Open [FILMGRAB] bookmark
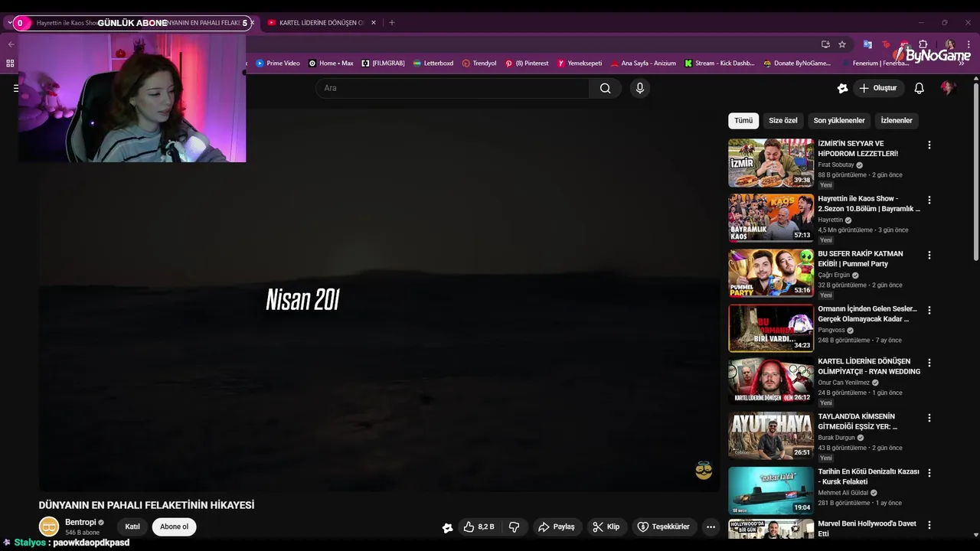The width and height of the screenshot is (980, 551). (x=383, y=64)
